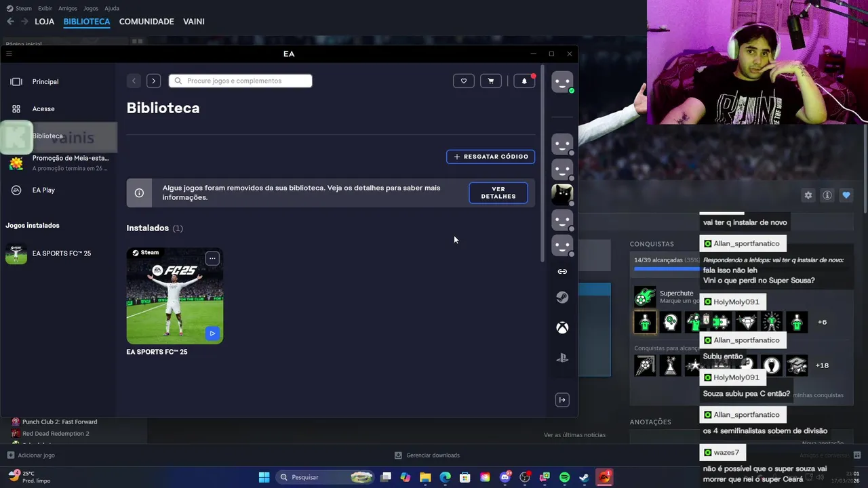Screen dimensions: 868x488
Task: Click info icon in removed games notice
Action: click(139, 193)
